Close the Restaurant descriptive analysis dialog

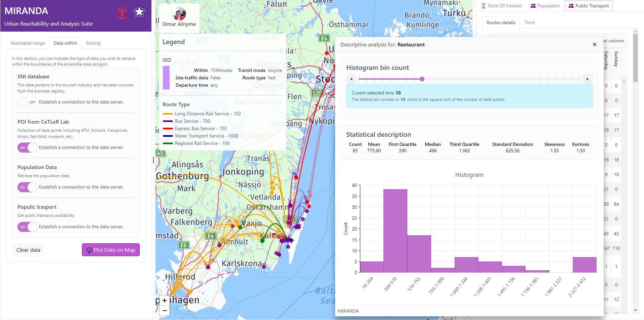tap(594, 44)
